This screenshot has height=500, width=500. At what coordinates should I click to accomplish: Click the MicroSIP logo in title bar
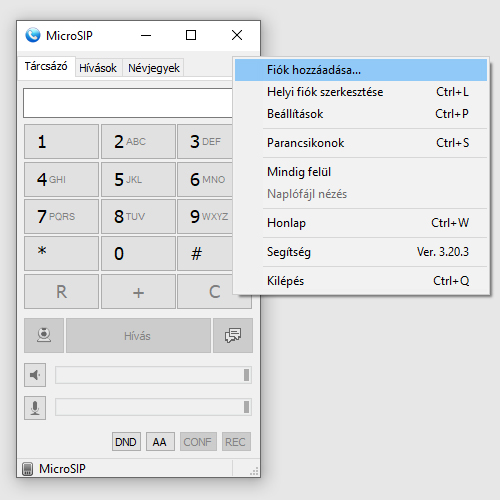(x=33, y=35)
